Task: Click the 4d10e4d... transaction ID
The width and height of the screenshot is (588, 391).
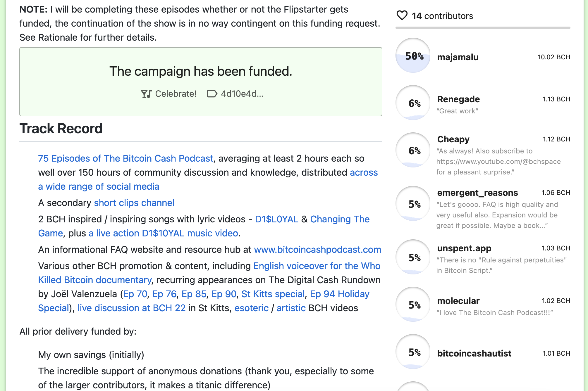Action: [242, 94]
